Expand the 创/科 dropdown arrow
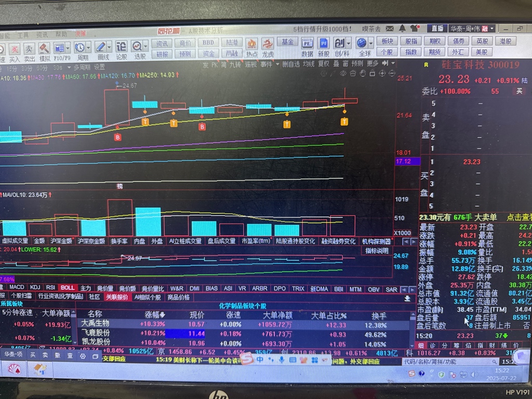532x399 pixels. pos(349,44)
